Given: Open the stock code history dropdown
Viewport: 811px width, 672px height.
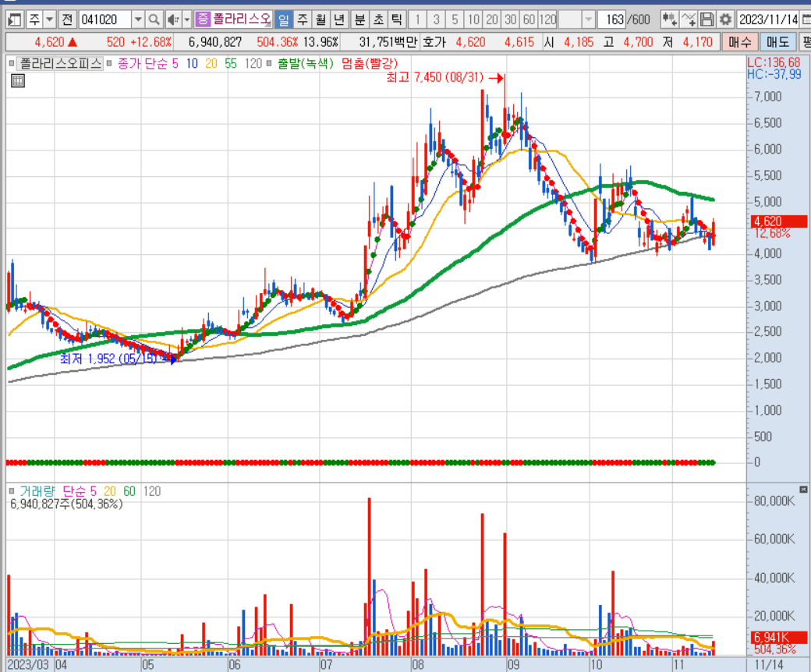Looking at the screenshot, I should click(x=137, y=20).
